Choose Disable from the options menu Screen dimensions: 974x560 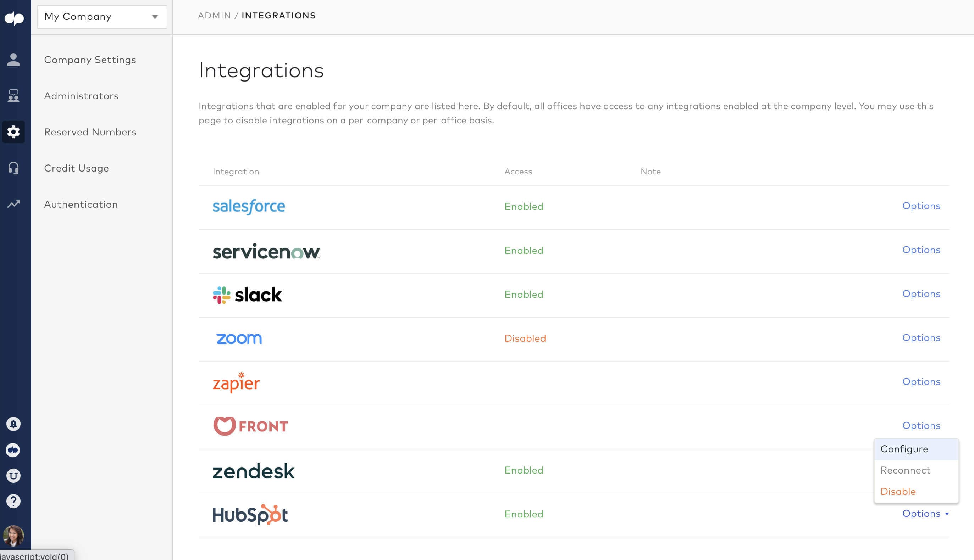click(x=916, y=491)
